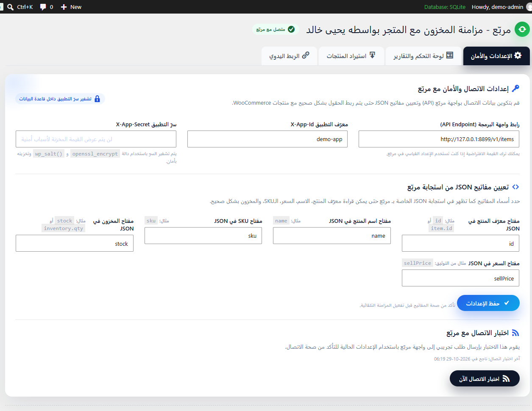Viewport: 532px width, 411px height.
Task: Click the Database: SQLite indicator
Action: [x=445, y=7]
